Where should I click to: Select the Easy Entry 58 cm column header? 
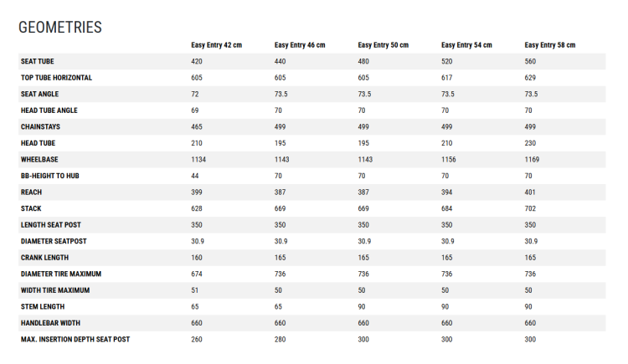(x=549, y=45)
